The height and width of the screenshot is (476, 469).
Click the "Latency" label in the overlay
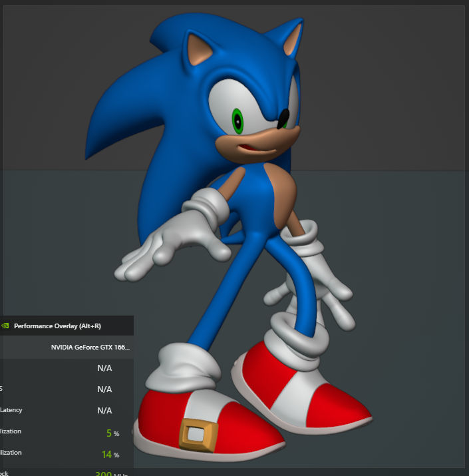(11, 410)
